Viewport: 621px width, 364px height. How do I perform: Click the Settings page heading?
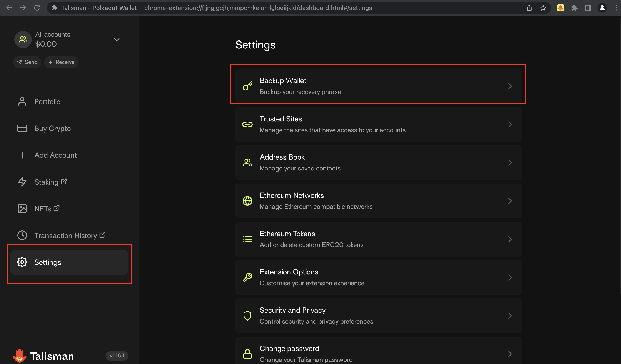255,45
